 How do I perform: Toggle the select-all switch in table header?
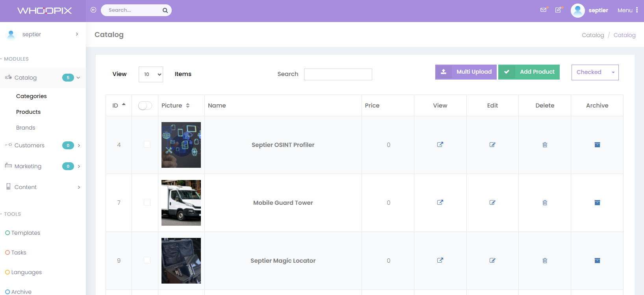(x=145, y=106)
